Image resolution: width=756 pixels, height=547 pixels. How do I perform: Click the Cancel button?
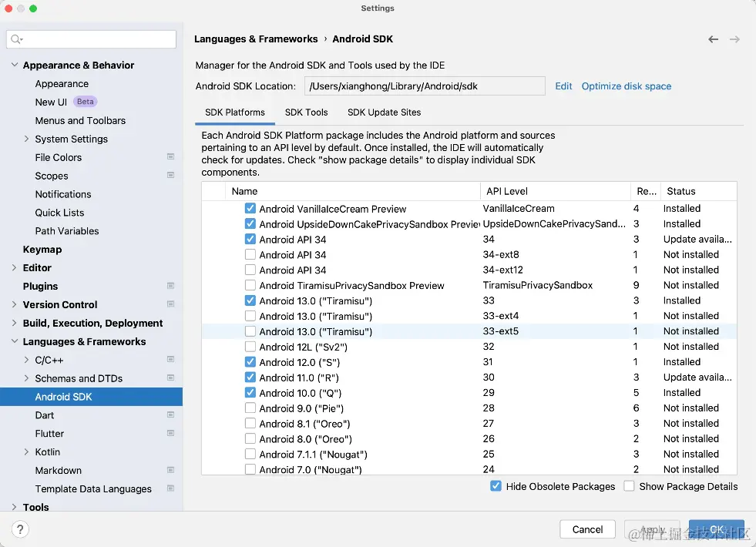click(x=587, y=529)
